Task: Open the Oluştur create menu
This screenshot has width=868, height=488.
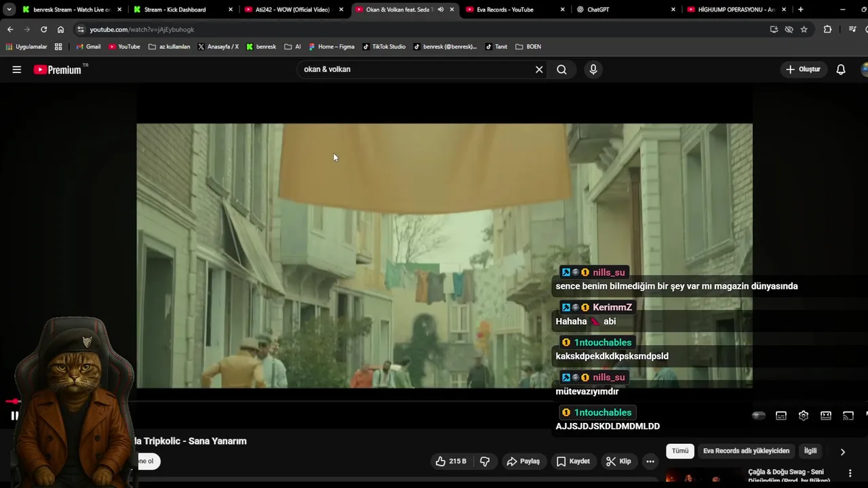Action: tap(803, 69)
